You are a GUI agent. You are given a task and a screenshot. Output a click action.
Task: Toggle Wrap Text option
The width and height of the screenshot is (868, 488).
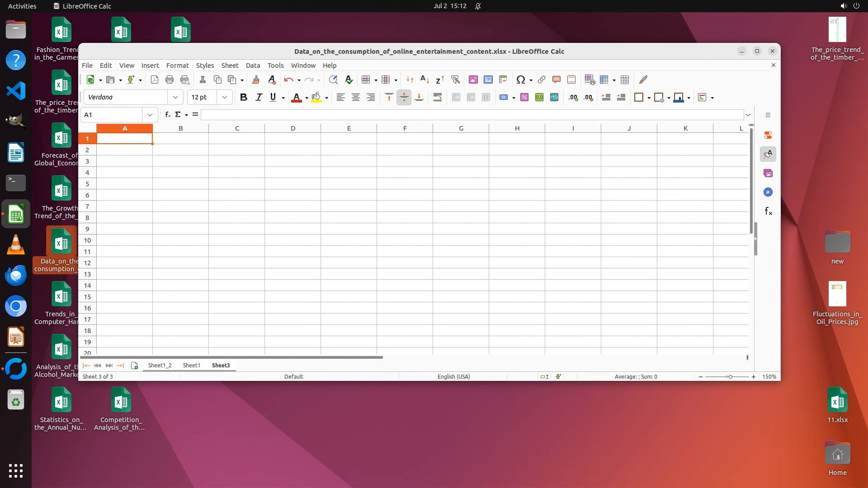click(437, 98)
